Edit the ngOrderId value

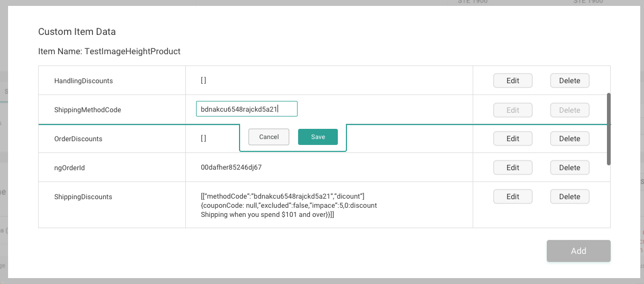pyautogui.click(x=512, y=168)
